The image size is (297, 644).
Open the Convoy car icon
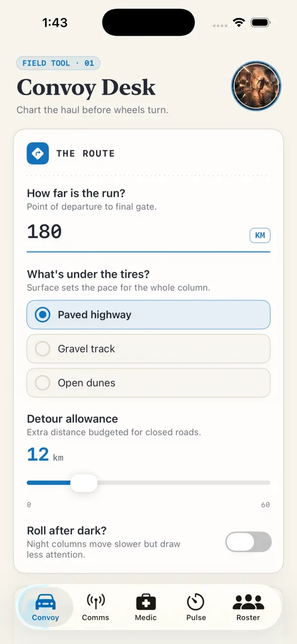[x=46, y=602]
